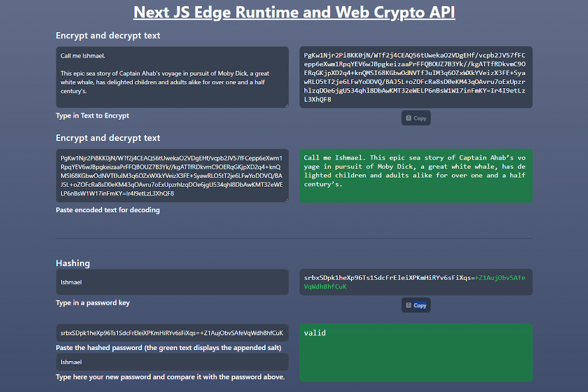
Task: Click the compare password input with Ishmael
Action: [172, 362]
